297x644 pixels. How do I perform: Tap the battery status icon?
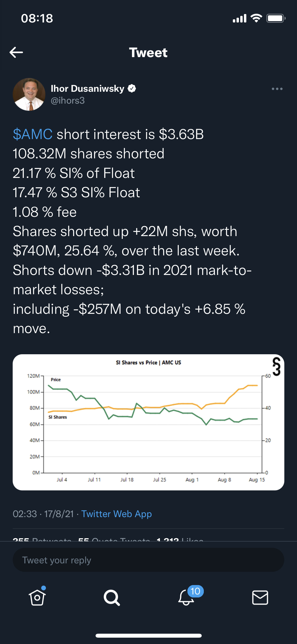point(276,18)
